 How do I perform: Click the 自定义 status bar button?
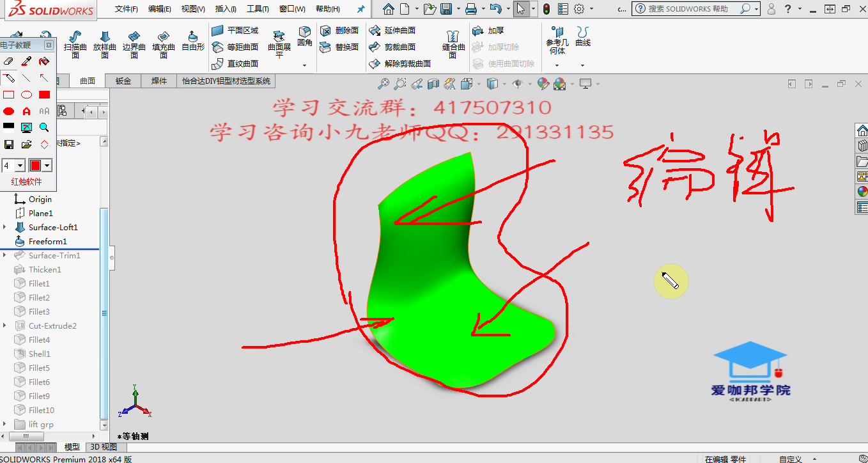point(791,459)
